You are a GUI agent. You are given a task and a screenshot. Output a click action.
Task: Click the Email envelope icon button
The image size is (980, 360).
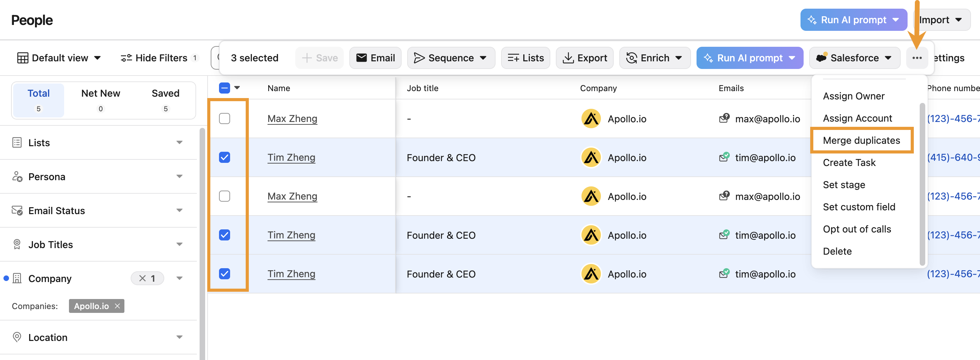point(375,58)
